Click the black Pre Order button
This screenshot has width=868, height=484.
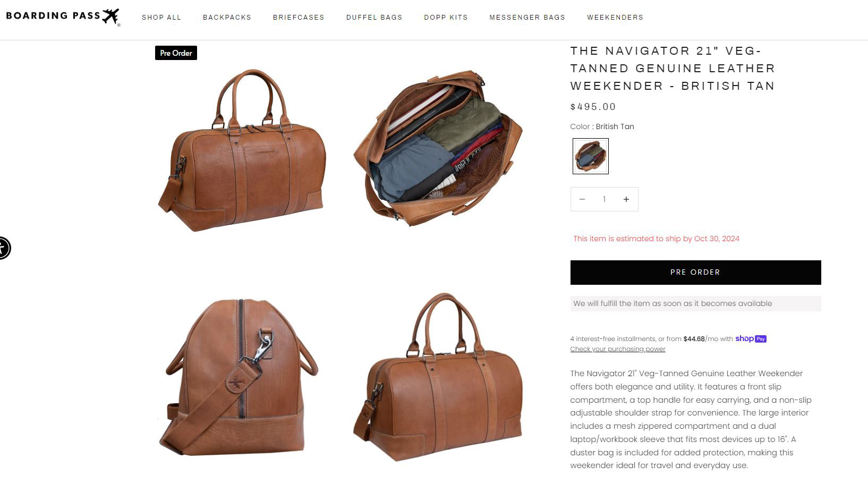(695, 273)
